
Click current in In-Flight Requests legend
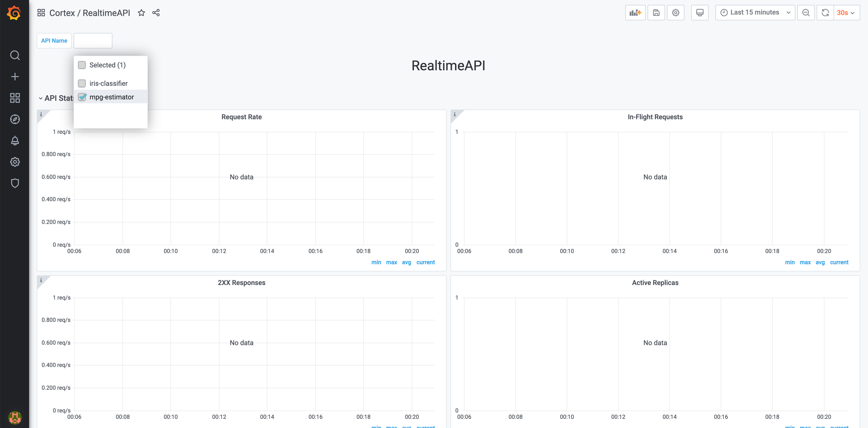839,262
